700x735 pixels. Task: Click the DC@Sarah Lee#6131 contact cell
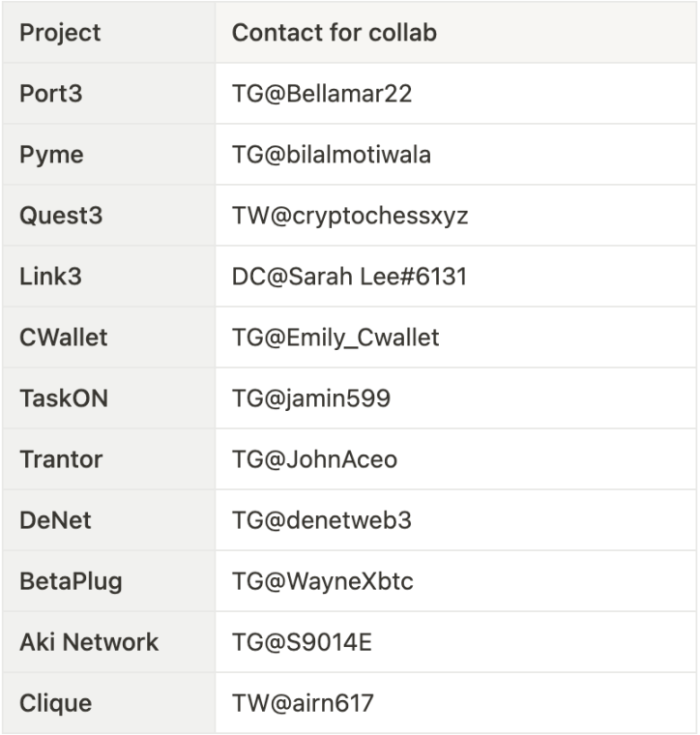tap(349, 277)
